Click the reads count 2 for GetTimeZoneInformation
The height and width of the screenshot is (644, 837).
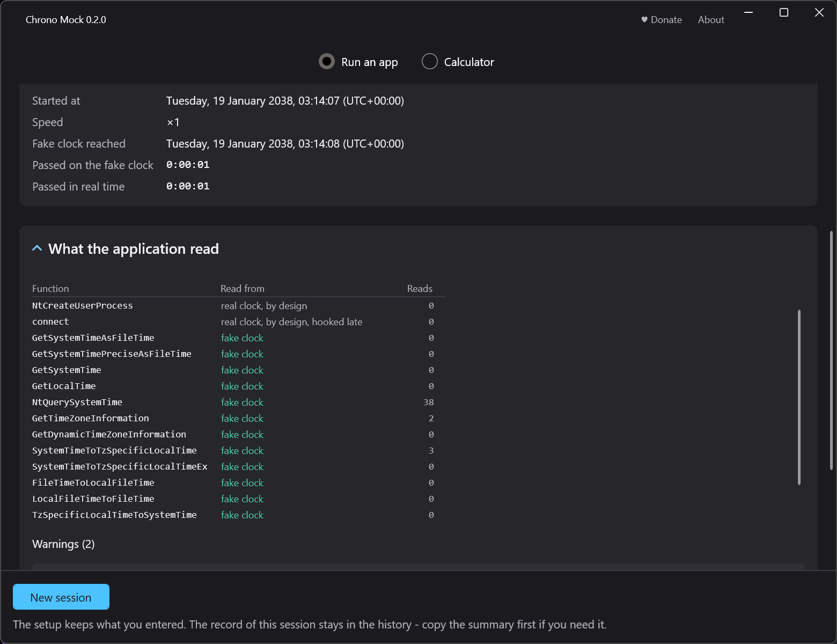pos(431,418)
